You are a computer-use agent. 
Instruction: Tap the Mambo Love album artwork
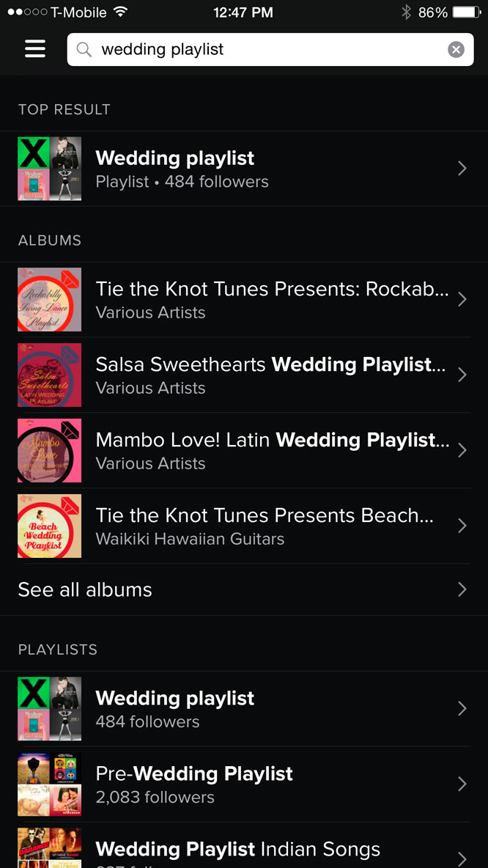(x=49, y=450)
